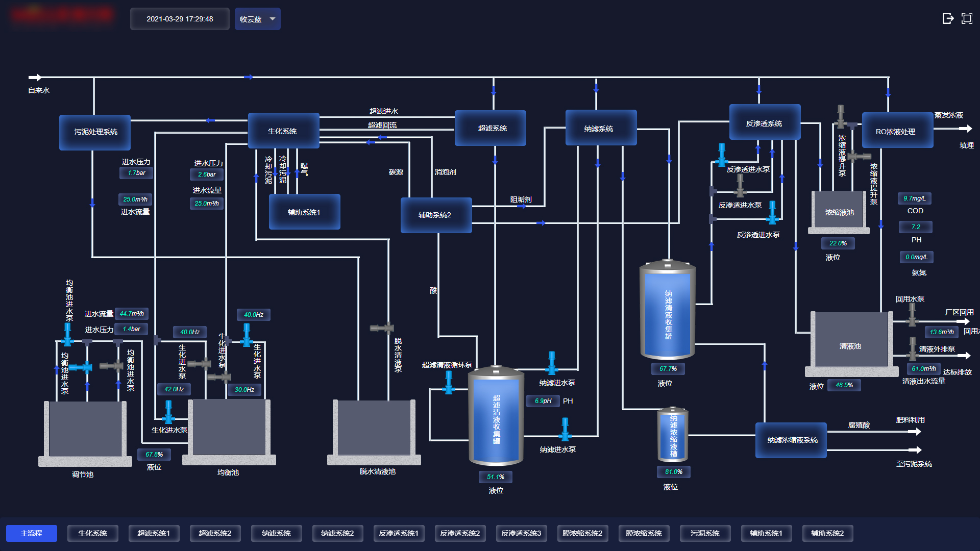Click the top 反渗透进水泵 blue pump
The height and width of the screenshot is (551, 980).
[x=722, y=155]
